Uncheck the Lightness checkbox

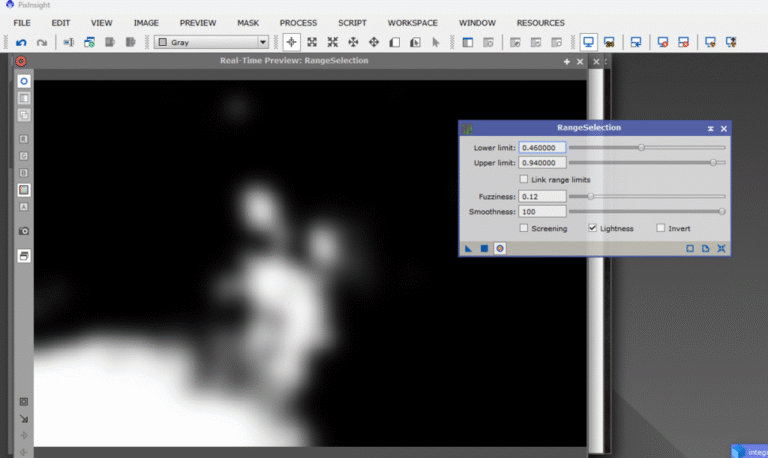[x=593, y=228]
